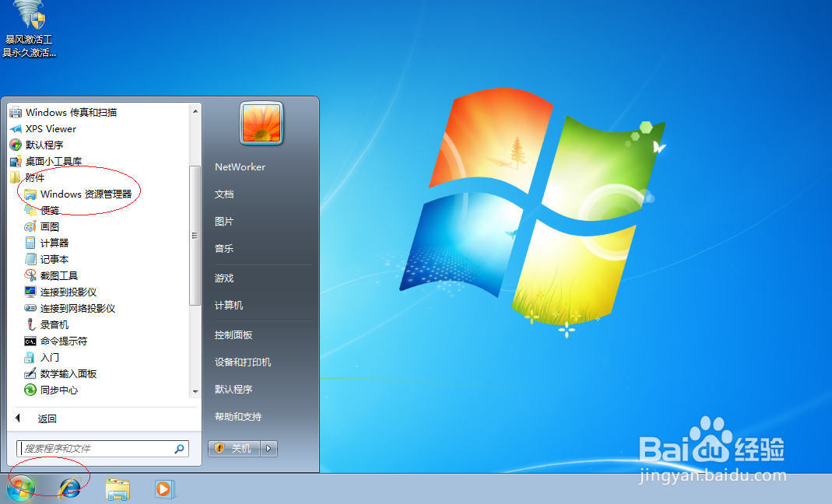Open 命令提示符 command prompt icon
Screen dimensions: 832x504
30,341
